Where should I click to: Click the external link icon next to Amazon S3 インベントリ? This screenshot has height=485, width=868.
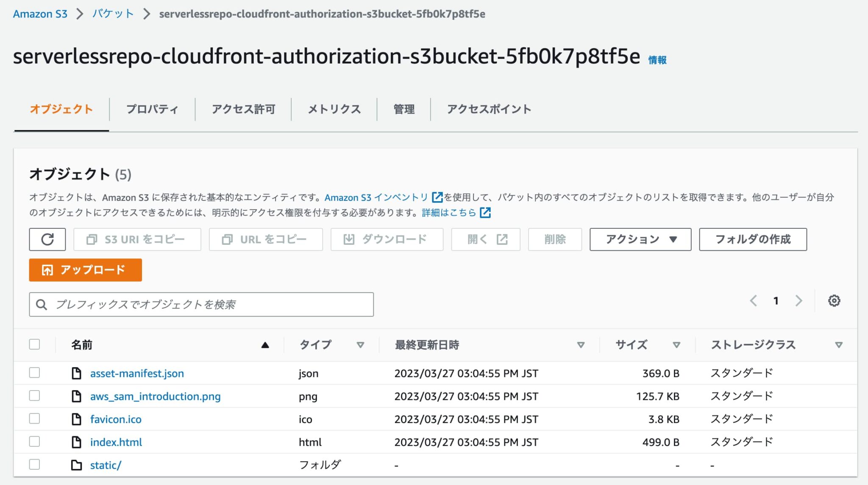click(x=437, y=197)
